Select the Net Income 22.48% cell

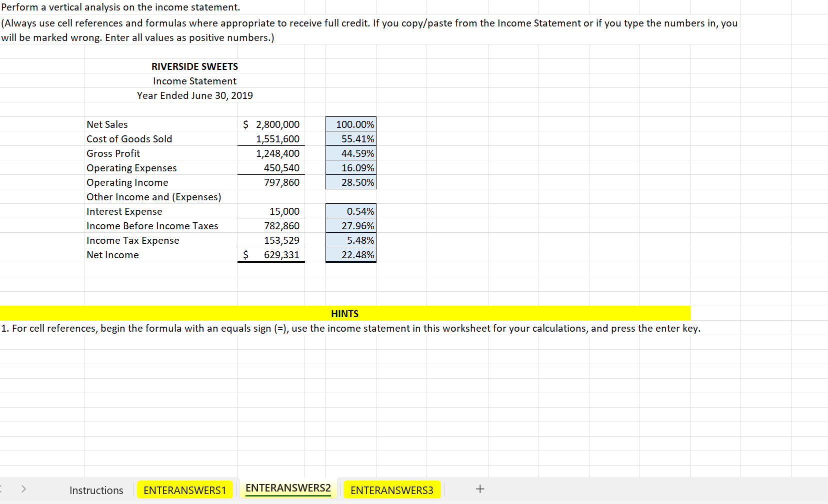351,255
